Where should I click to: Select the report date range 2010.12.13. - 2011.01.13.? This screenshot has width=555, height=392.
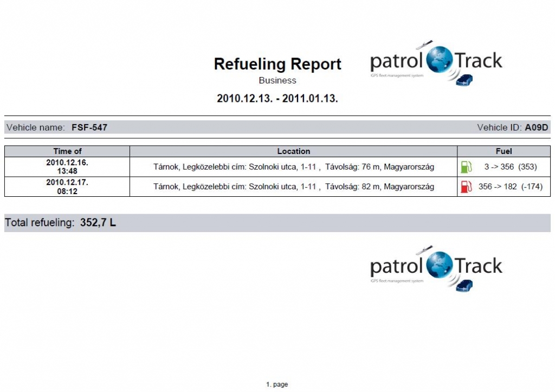coord(277,99)
